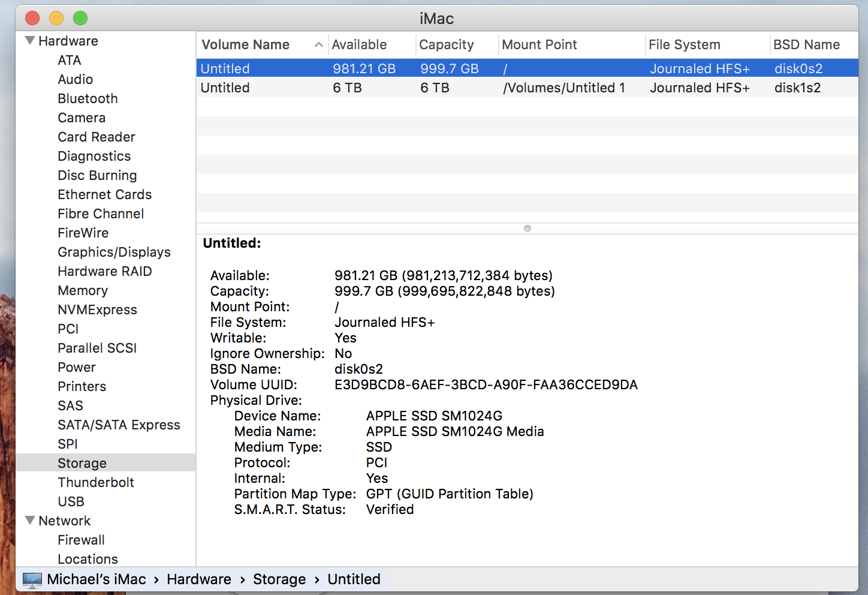
Task: Show Power information
Action: point(77,367)
